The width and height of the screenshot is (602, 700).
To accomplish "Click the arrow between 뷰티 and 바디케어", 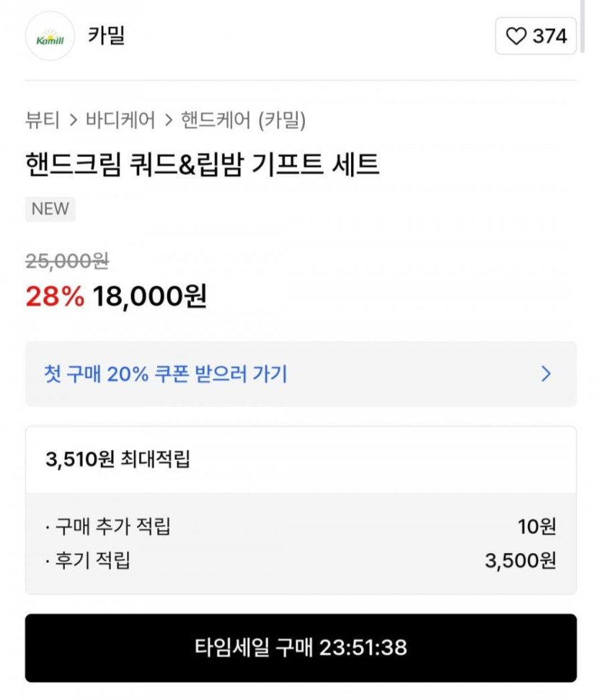I will tap(73, 120).
